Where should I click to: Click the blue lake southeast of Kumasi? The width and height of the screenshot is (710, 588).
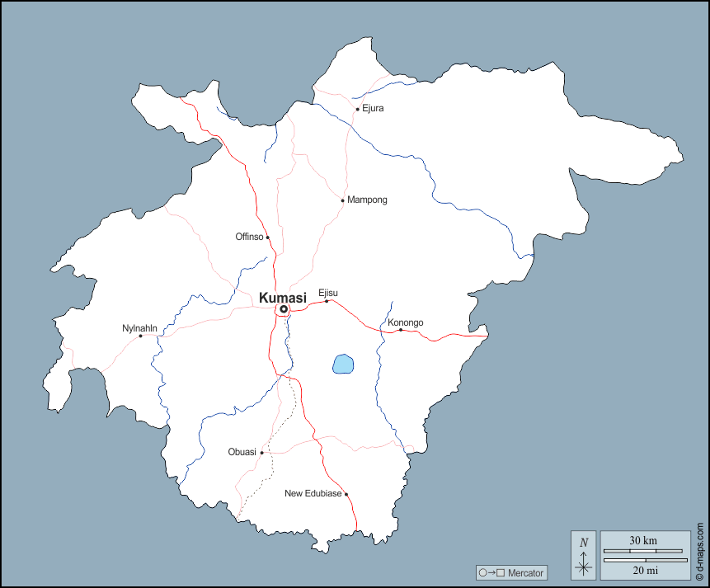tap(343, 364)
